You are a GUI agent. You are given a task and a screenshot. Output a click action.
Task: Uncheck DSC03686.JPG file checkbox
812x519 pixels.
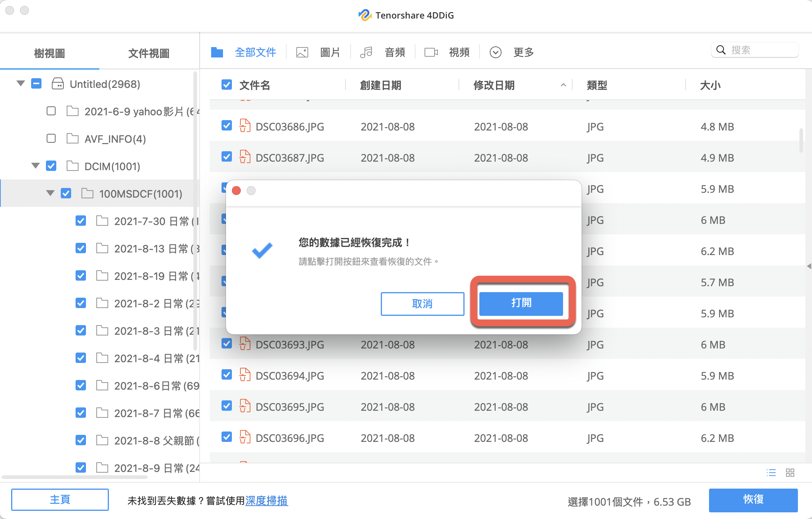pyautogui.click(x=227, y=126)
